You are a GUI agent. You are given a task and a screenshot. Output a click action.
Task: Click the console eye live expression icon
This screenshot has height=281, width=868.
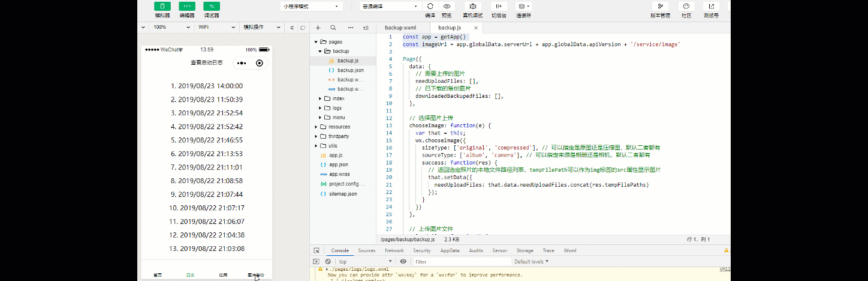pyautogui.click(x=403, y=262)
